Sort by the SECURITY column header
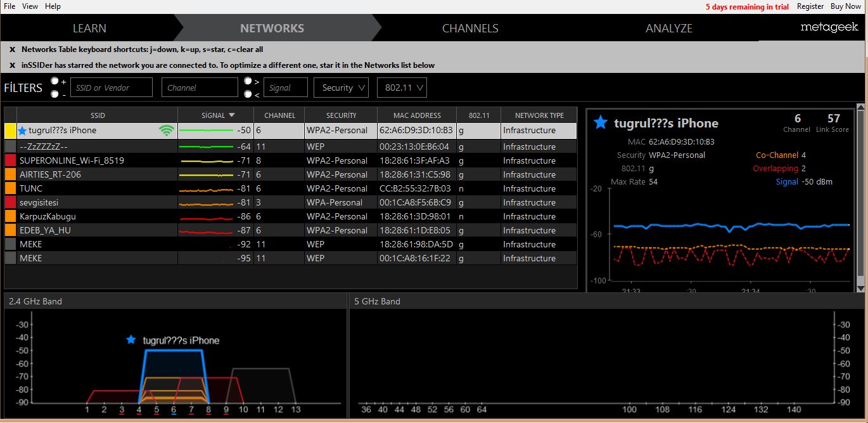 point(341,115)
